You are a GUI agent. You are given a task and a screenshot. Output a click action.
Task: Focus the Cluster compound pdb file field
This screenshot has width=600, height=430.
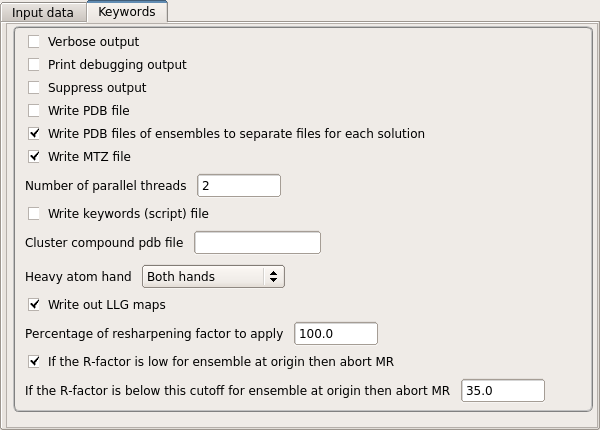point(257,243)
